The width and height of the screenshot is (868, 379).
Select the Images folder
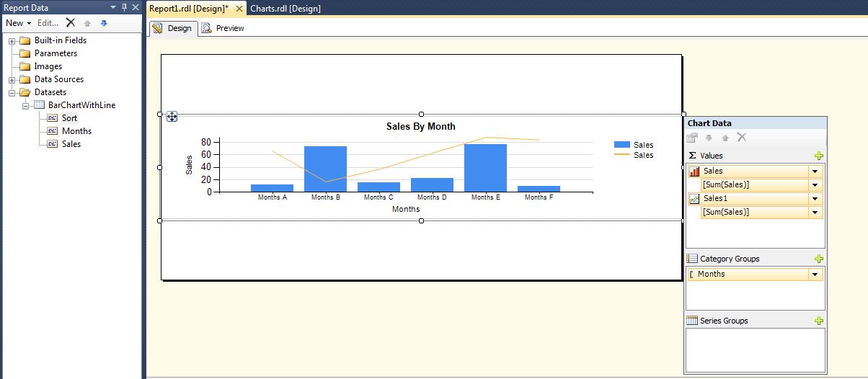(48, 66)
